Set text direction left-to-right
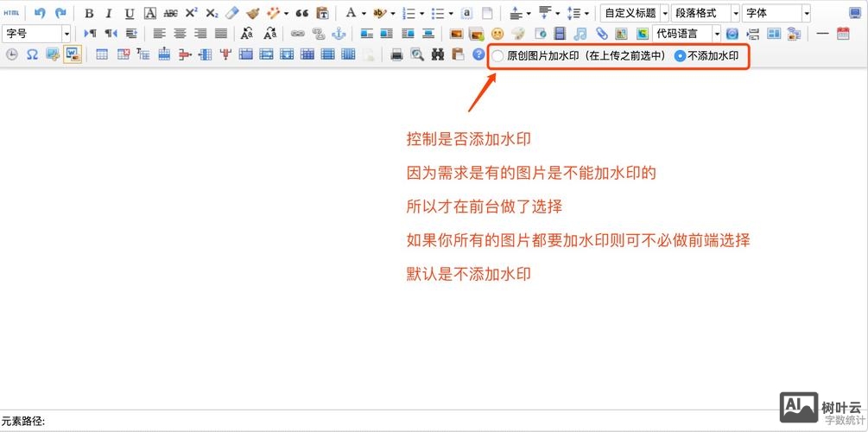This screenshot has width=868, height=432. point(90,34)
